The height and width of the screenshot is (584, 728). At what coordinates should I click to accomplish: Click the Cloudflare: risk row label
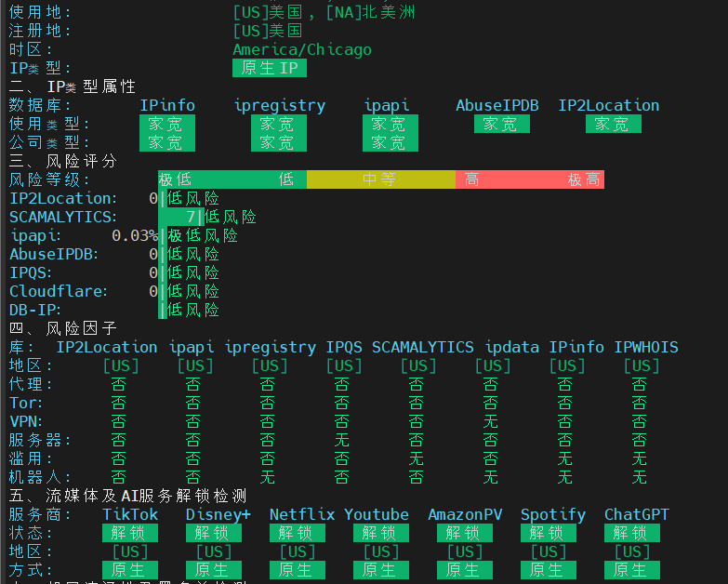pyautogui.click(x=59, y=291)
